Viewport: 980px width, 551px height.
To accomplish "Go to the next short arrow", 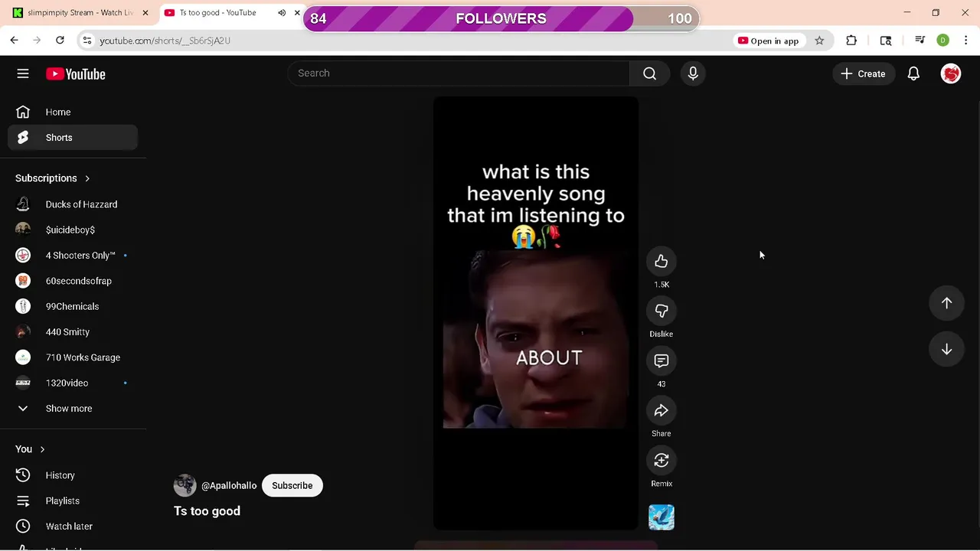I will (946, 349).
